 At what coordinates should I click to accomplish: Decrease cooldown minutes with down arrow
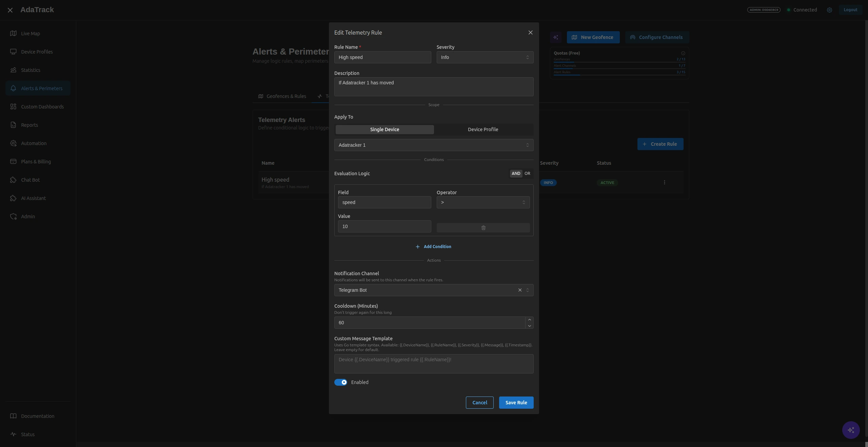pyautogui.click(x=529, y=326)
